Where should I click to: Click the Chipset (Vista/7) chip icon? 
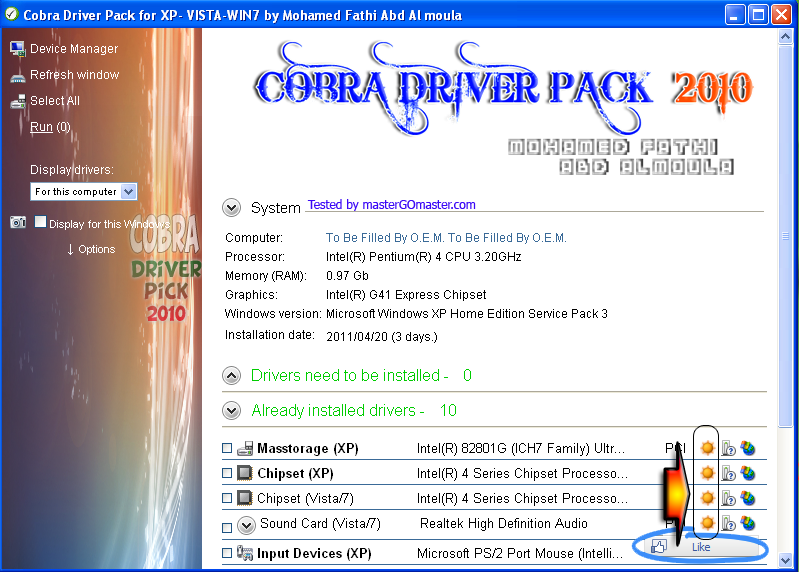[x=245, y=498]
